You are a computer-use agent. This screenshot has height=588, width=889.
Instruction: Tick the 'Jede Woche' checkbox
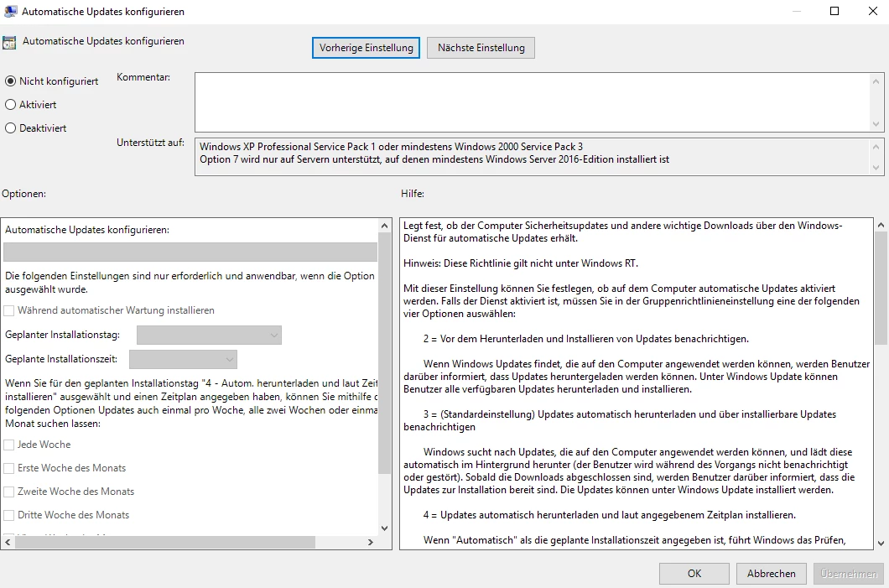10,445
